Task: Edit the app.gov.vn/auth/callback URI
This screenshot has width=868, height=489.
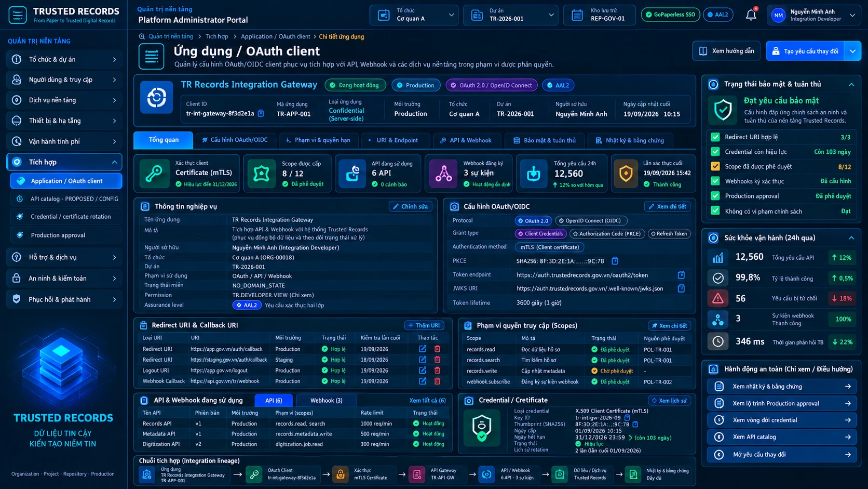Action: pos(423,349)
